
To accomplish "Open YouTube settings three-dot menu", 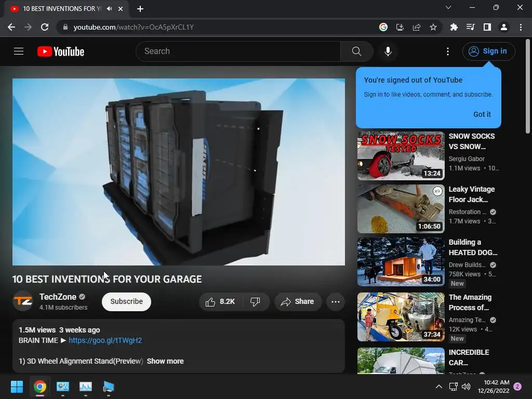I will pos(448,51).
